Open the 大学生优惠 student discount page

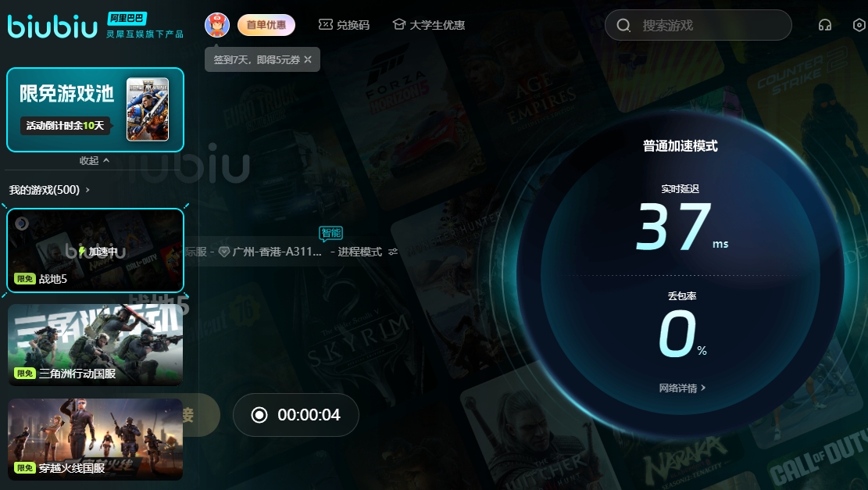(x=428, y=25)
